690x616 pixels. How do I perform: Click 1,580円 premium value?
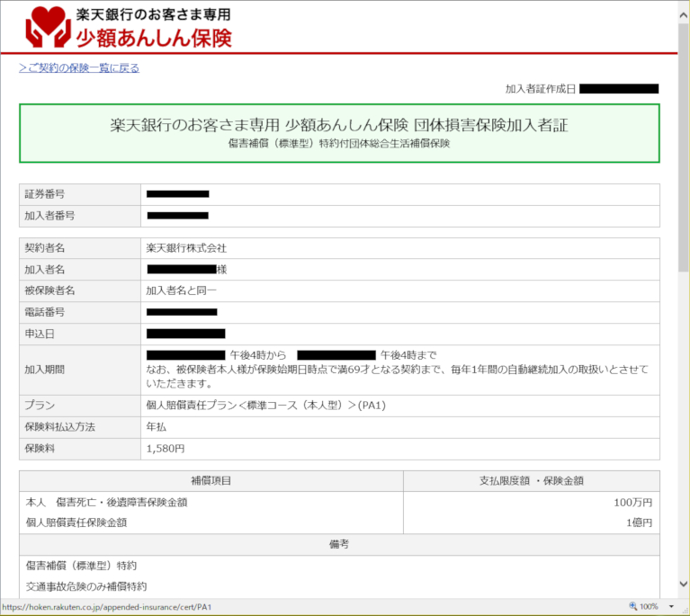(x=166, y=449)
